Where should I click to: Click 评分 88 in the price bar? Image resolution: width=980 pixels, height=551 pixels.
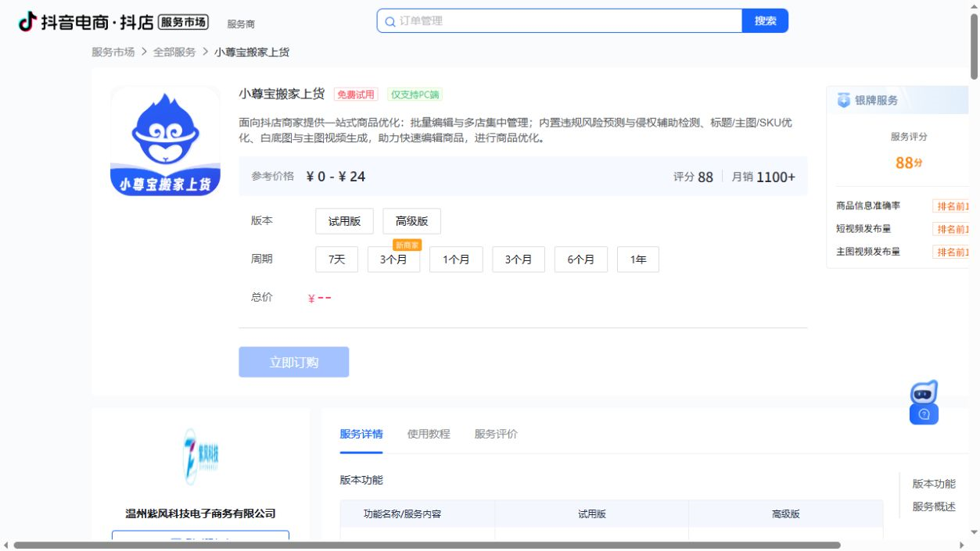coord(693,177)
